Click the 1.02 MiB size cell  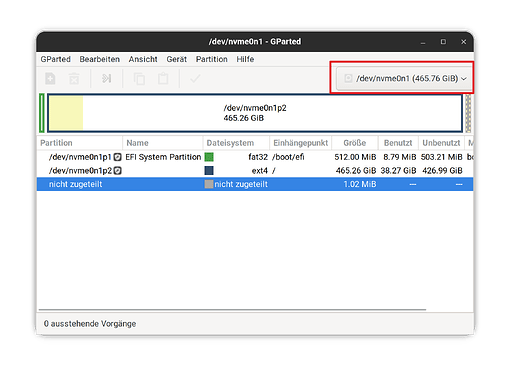(360, 184)
